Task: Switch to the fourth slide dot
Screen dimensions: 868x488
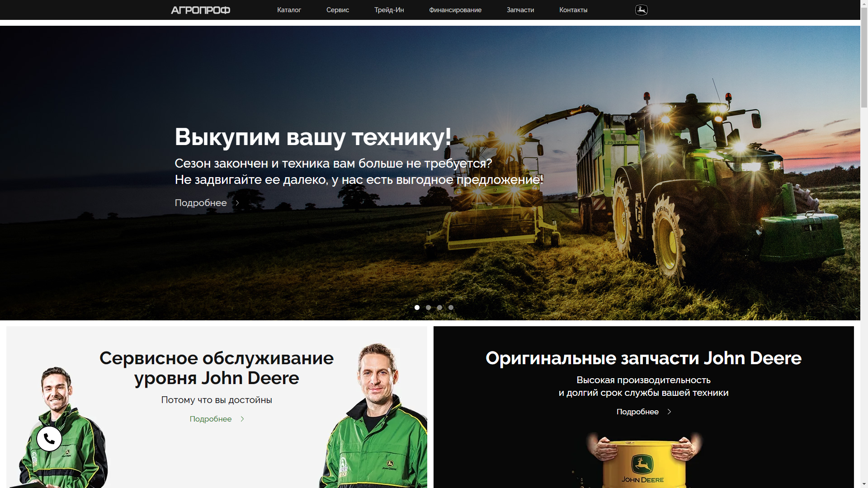Action: 451,307
